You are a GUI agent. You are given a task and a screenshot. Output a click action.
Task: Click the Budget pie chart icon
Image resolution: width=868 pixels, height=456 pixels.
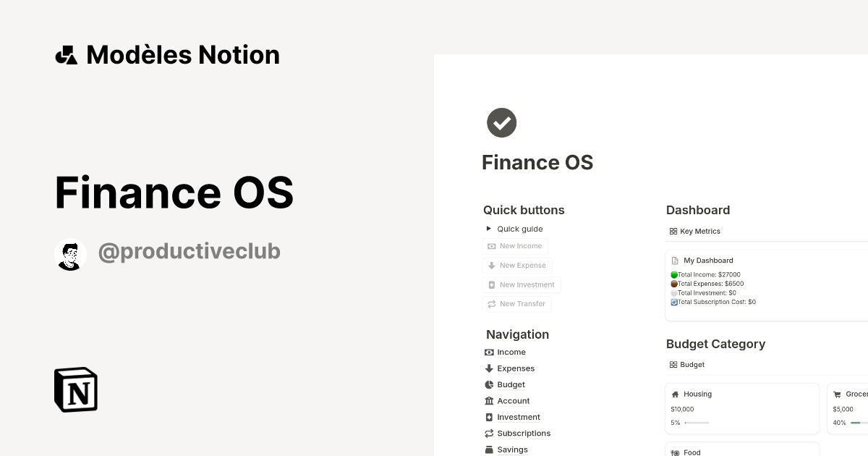pos(489,384)
